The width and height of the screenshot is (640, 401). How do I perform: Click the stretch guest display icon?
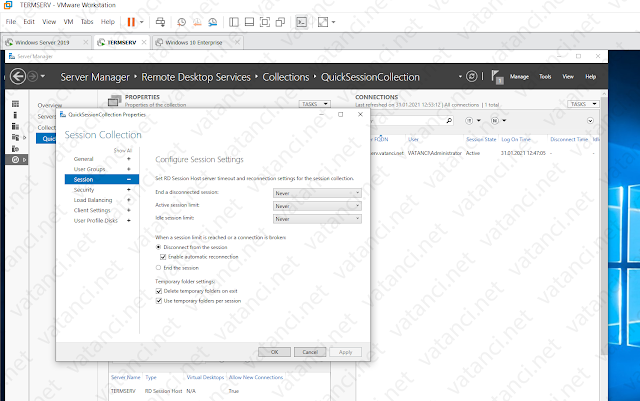[323, 22]
